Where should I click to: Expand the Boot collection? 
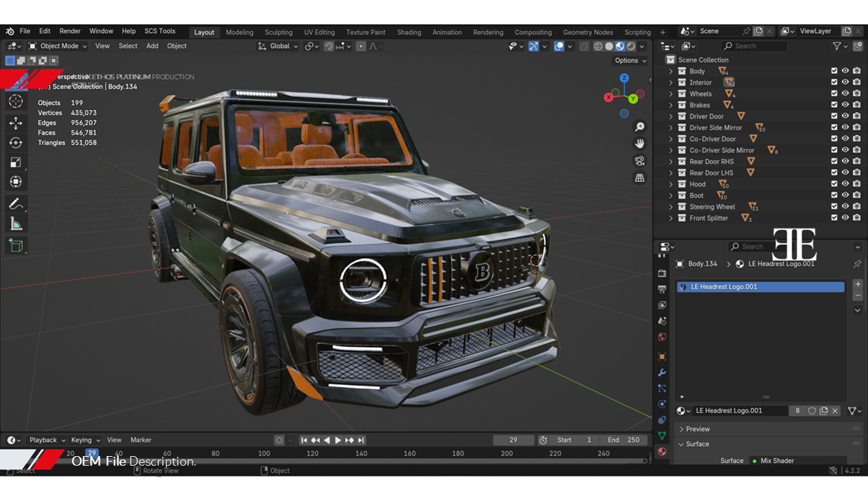click(x=671, y=195)
